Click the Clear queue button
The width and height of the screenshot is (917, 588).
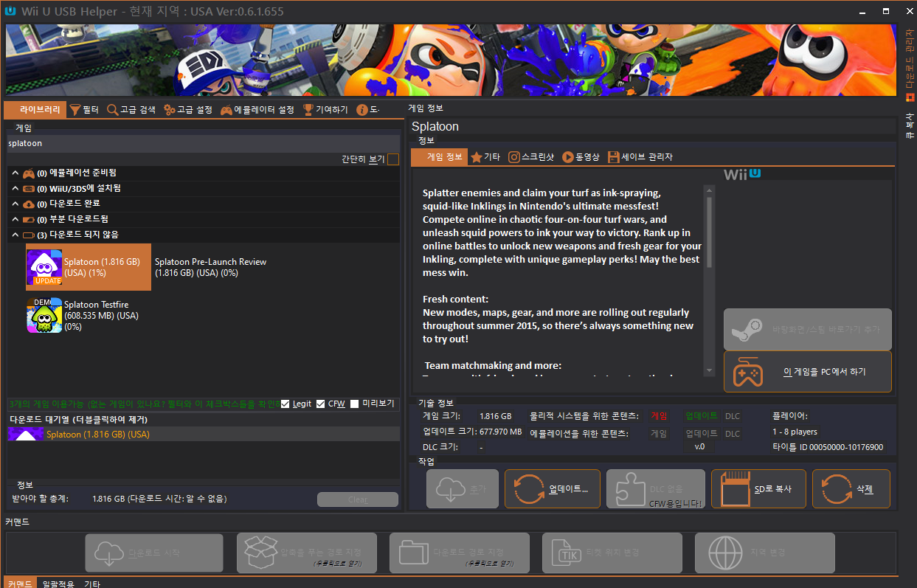pos(358,499)
